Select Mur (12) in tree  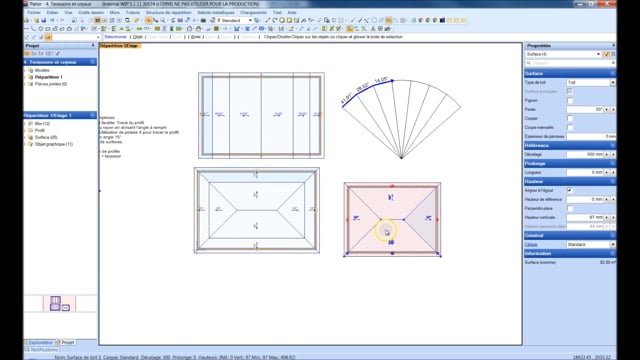42,123
